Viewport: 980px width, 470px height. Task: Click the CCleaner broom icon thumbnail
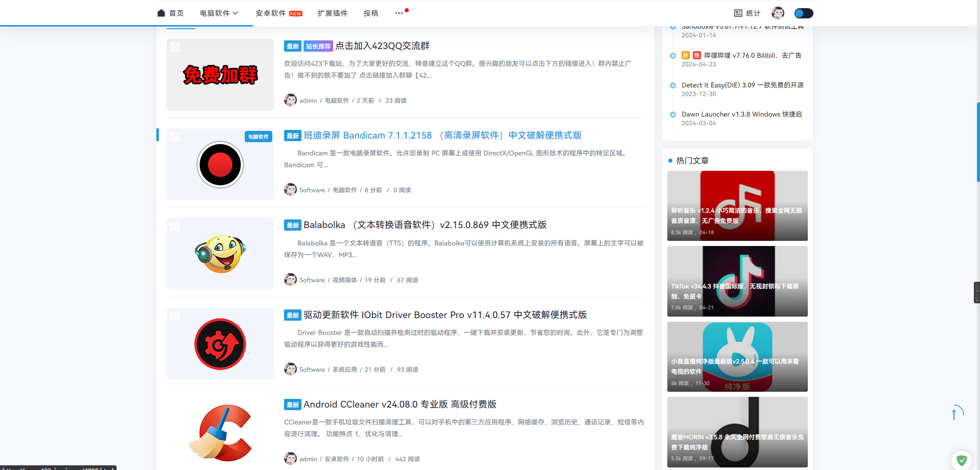pos(220,433)
